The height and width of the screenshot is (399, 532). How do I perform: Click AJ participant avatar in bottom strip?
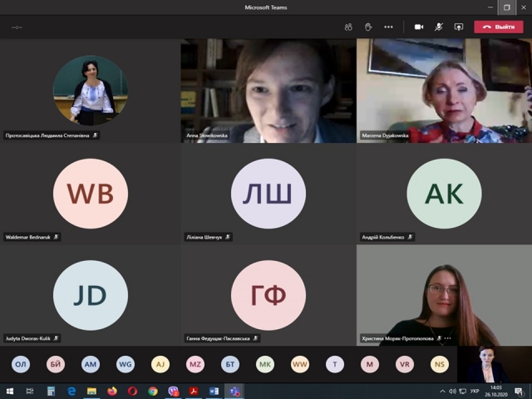160,364
